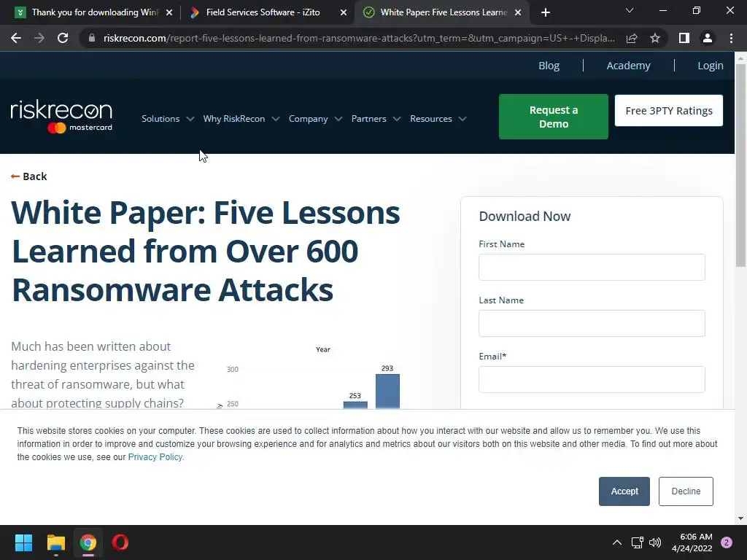Close the White Paper tab
The image size is (747, 560).
pos(518,12)
